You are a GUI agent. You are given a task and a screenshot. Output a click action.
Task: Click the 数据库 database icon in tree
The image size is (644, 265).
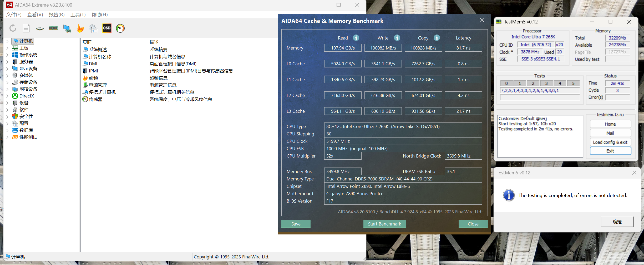pos(15,130)
